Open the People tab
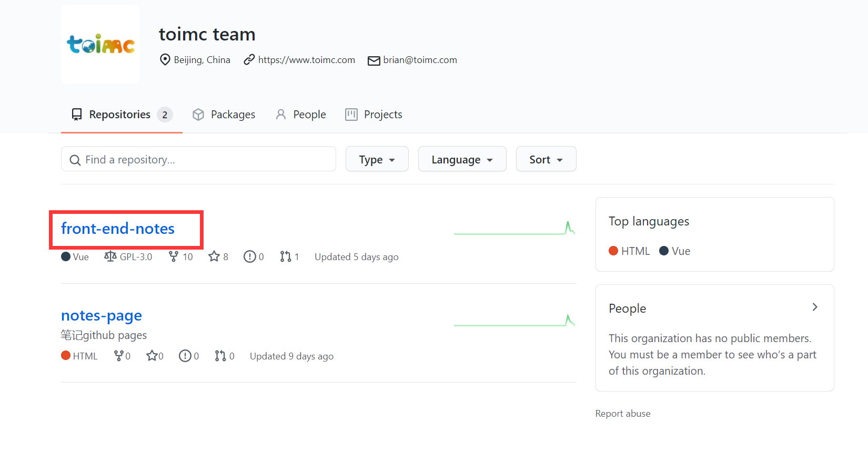Screen dimensions: 868x453 (310, 115)
